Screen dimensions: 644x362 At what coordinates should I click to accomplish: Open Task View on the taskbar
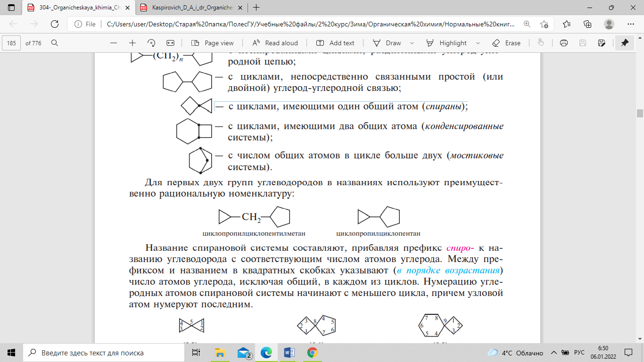(x=196, y=353)
